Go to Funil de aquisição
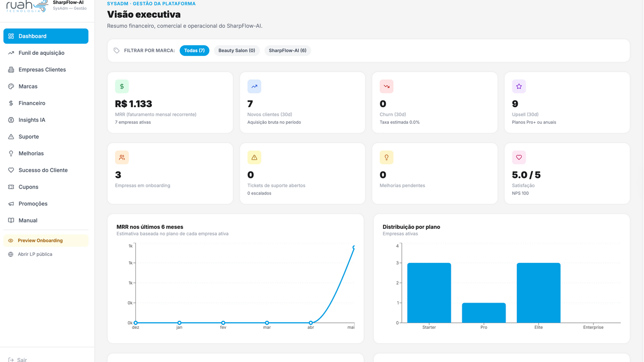 click(x=46, y=53)
